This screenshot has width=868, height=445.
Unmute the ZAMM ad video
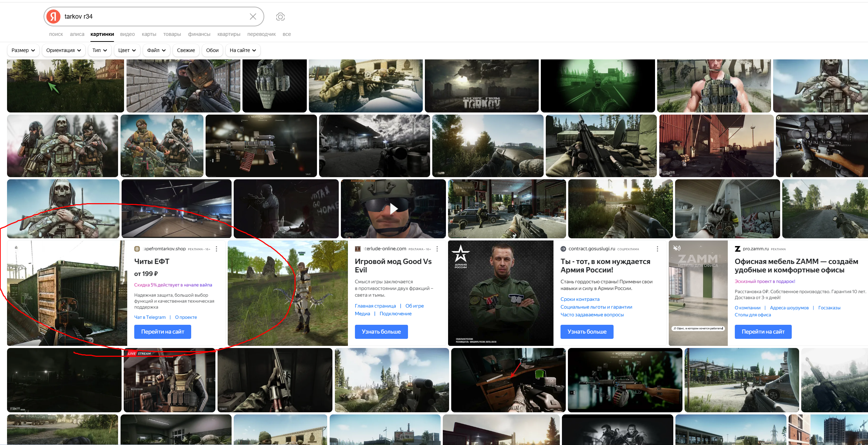pyautogui.click(x=676, y=248)
